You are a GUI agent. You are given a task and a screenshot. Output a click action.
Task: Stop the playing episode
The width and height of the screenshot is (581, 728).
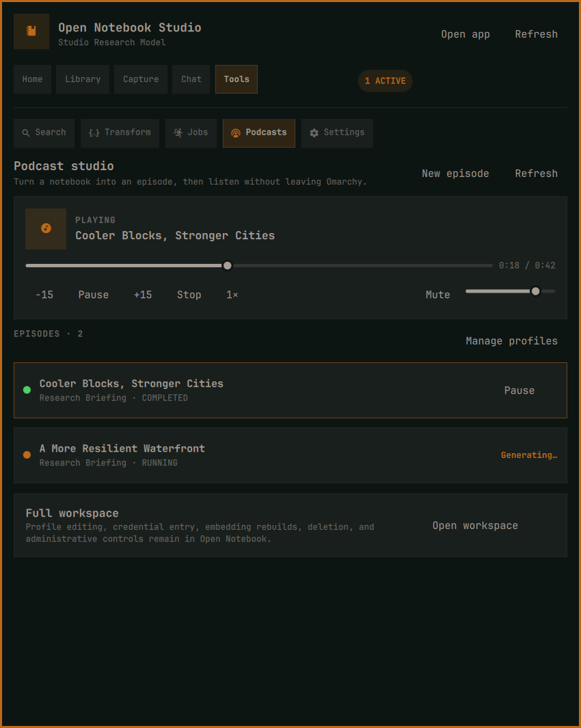click(x=189, y=295)
